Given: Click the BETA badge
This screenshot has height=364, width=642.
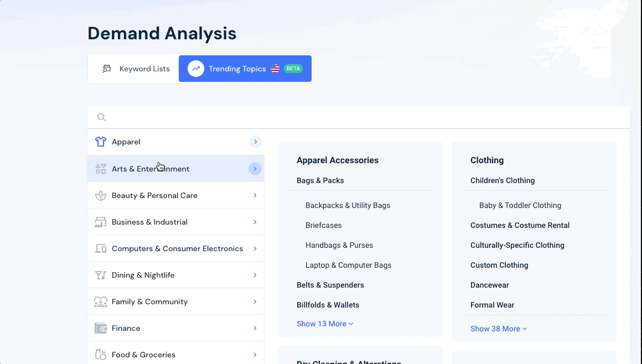Looking at the screenshot, I should click(293, 69).
